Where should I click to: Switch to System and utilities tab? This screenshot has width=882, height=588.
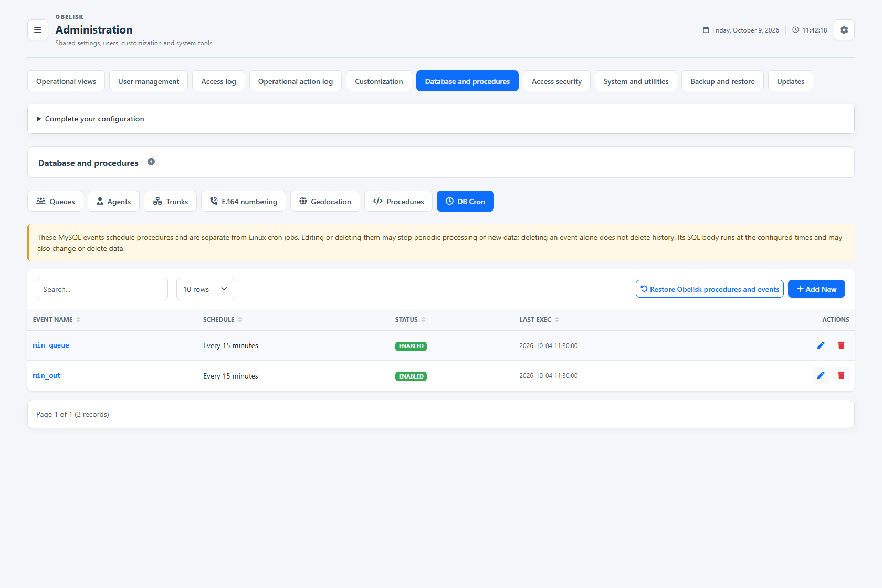tap(636, 81)
